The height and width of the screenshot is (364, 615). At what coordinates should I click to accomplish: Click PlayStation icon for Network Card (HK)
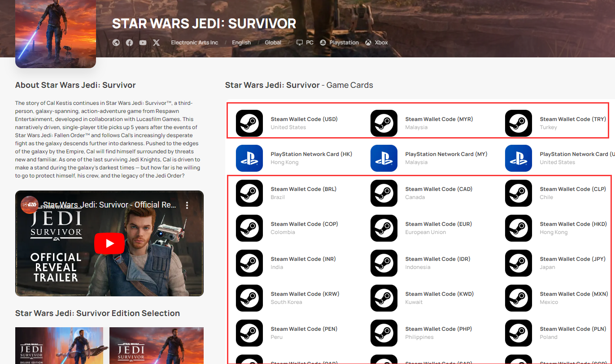click(x=249, y=158)
